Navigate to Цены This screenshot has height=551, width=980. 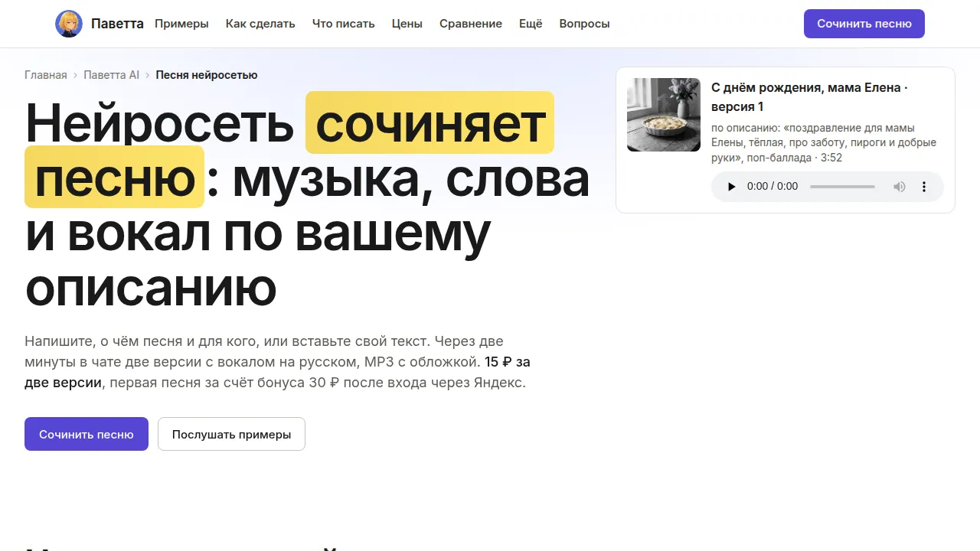pyautogui.click(x=407, y=24)
